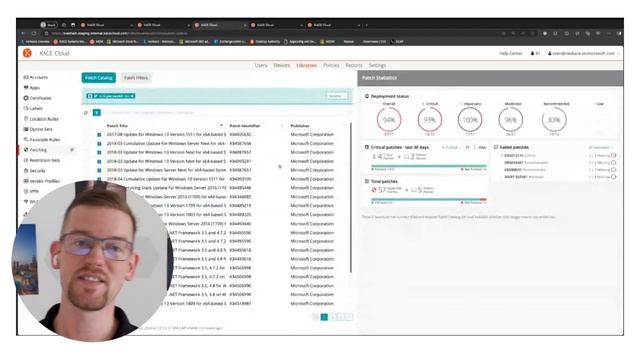This screenshot has height=360, width=640.
Task: Click the Failed patches section icon
Action: (496, 147)
